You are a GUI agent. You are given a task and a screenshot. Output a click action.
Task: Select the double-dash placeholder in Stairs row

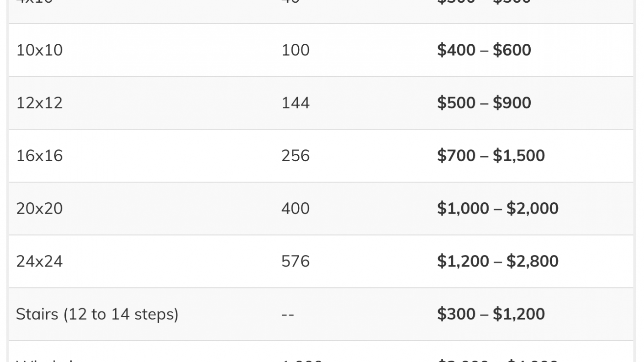288,315
